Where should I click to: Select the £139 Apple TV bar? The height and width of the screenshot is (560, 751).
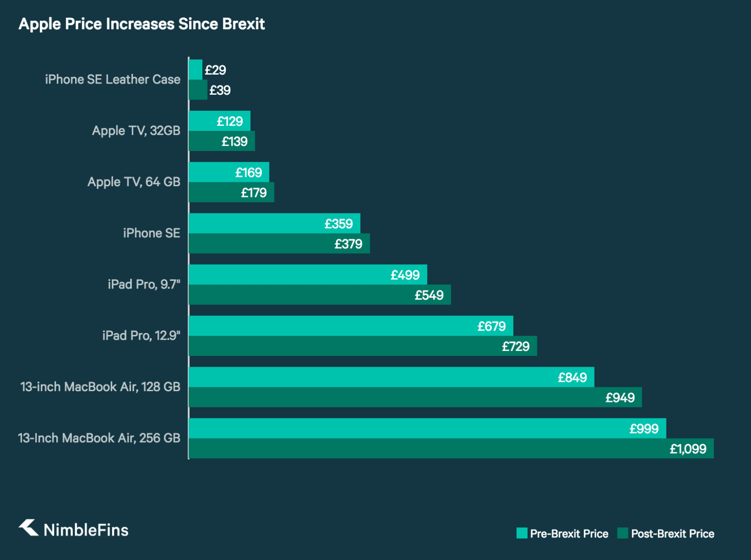(222, 141)
